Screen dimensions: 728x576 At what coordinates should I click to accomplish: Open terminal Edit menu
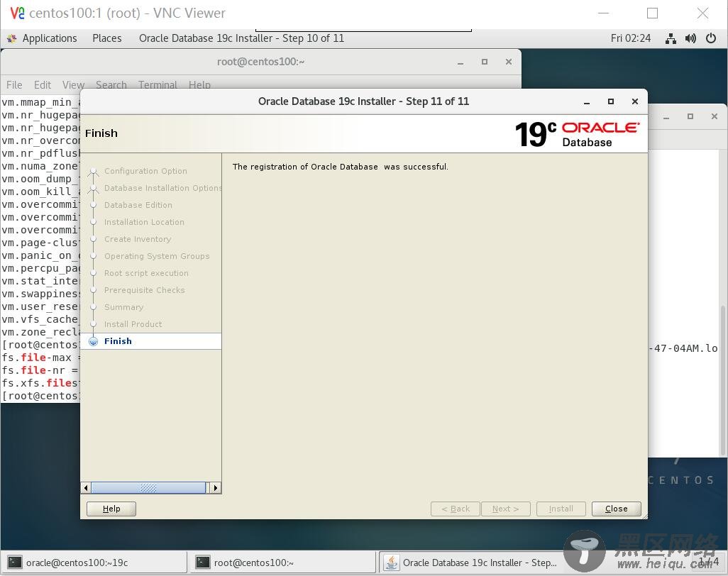(x=43, y=85)
